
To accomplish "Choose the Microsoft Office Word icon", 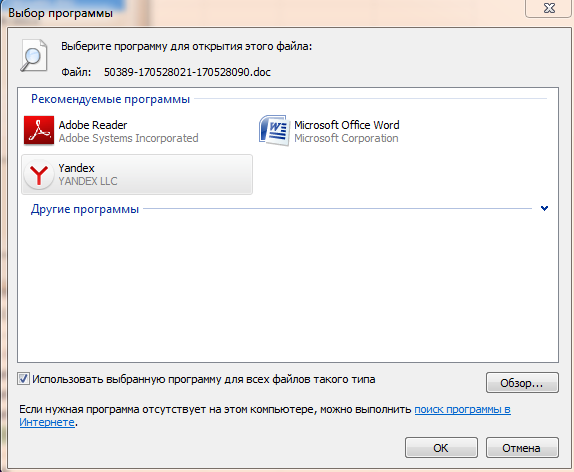I will pyautogui.click(x=275, y=131).
